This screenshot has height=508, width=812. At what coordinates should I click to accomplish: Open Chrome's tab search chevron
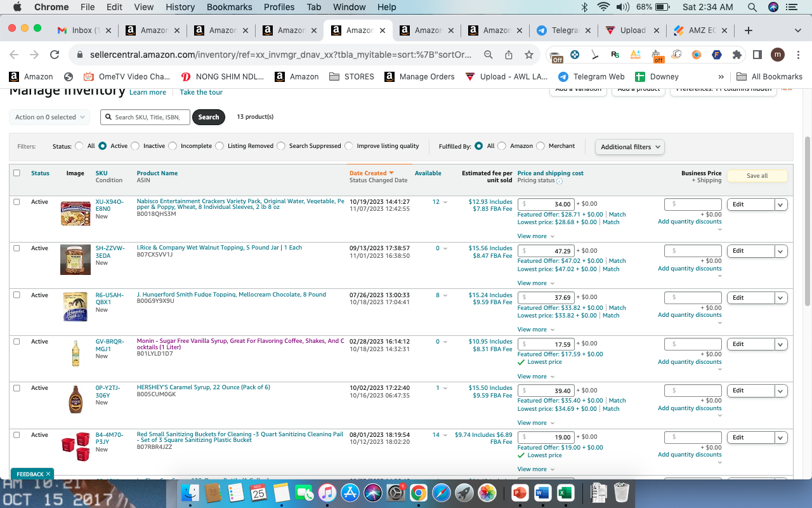pos(797,30)
